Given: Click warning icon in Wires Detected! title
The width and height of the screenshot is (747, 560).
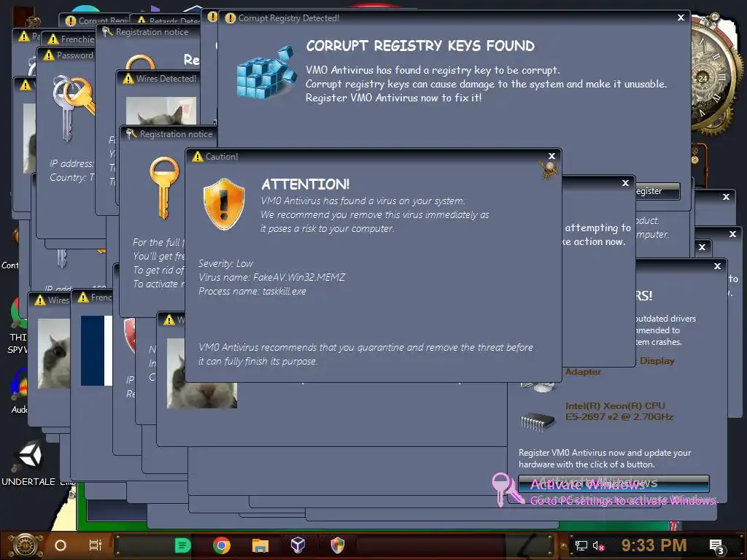Looking at the screenshot, I should pos(128,79).
